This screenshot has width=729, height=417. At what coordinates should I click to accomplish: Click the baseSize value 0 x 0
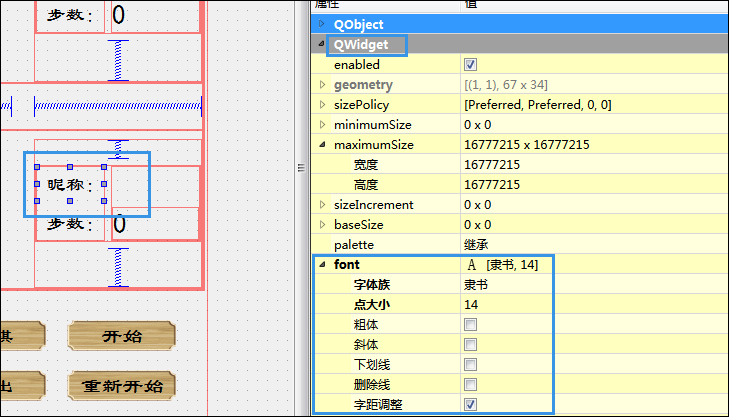(x=477, y=224)
